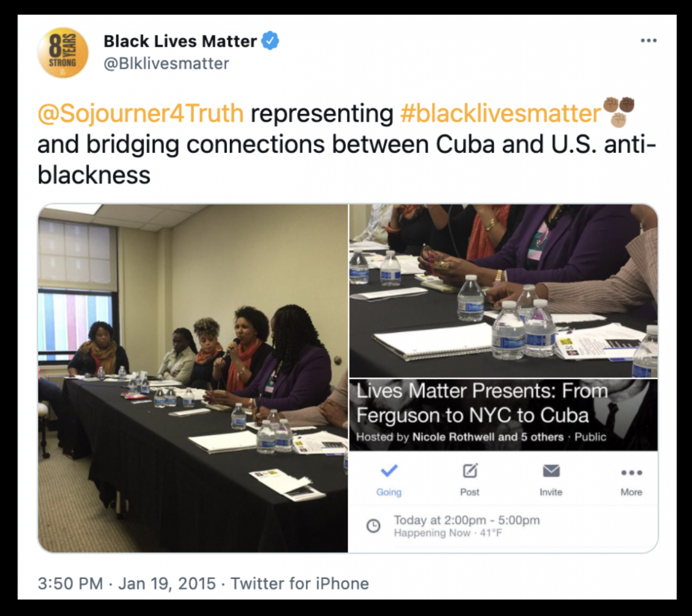Click the tweet timestamp 3:50 PM Jan 19, 2015
The height and width of the screenshot is (616, 692).
point(126,583)
